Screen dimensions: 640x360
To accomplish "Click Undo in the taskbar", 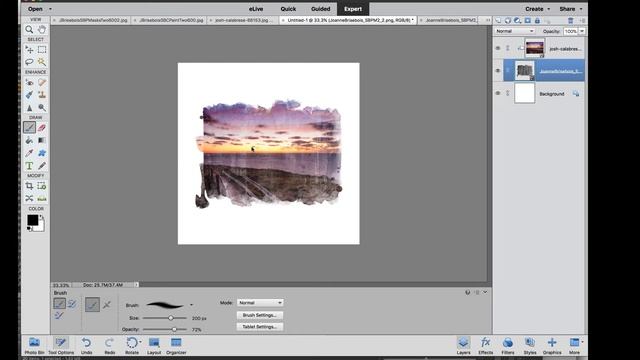I will (x=86, y=345).
